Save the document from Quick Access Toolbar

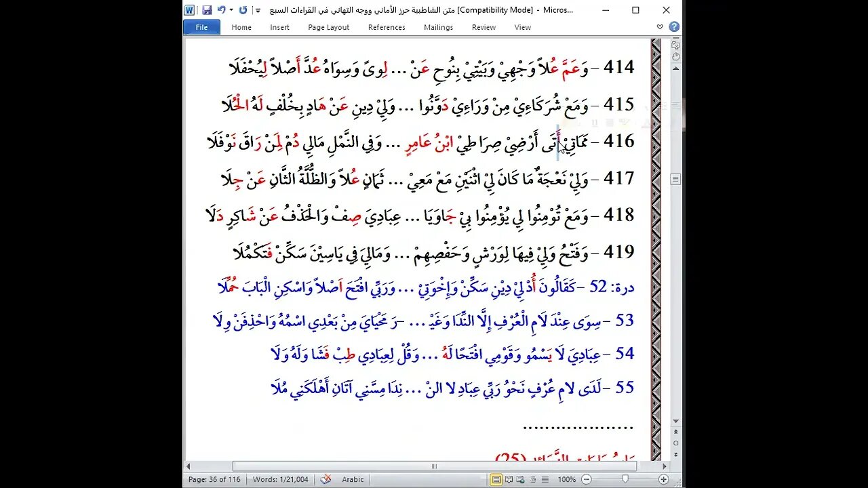207,10
